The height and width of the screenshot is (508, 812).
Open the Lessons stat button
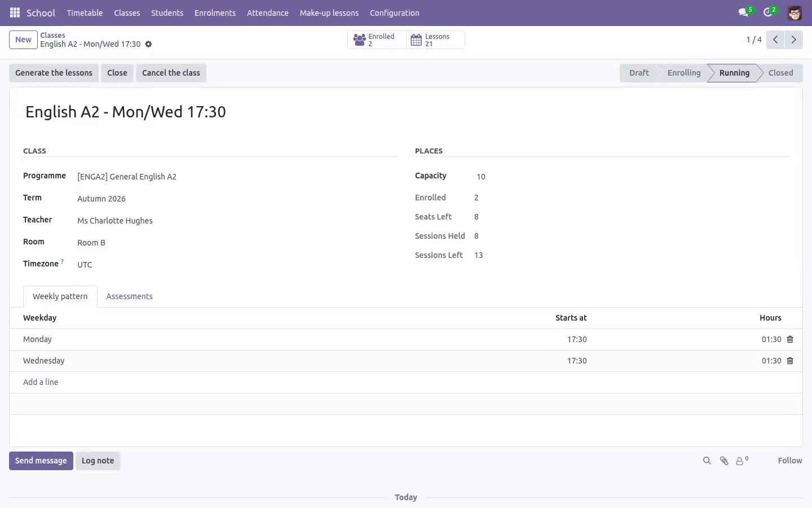click(435, 40)
